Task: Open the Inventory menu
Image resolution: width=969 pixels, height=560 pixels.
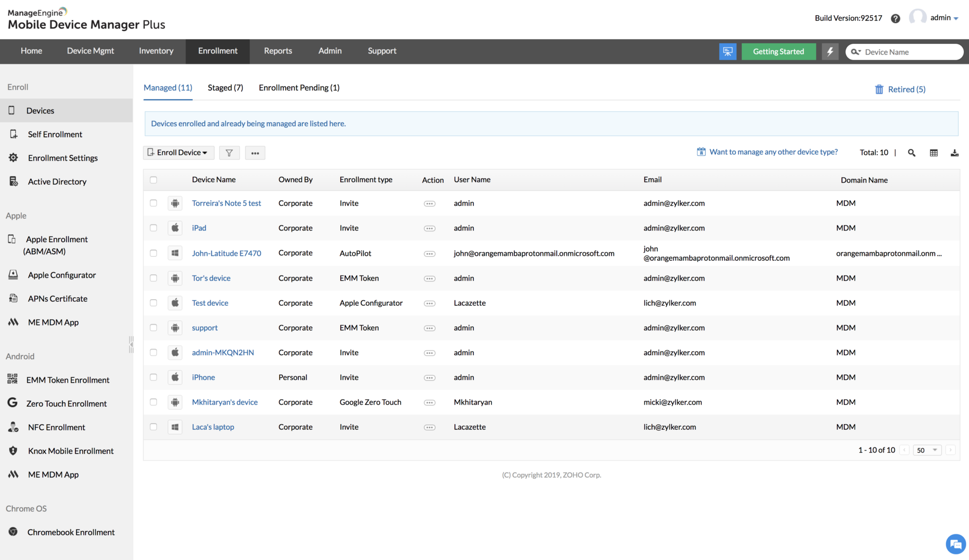Action: 156,51
